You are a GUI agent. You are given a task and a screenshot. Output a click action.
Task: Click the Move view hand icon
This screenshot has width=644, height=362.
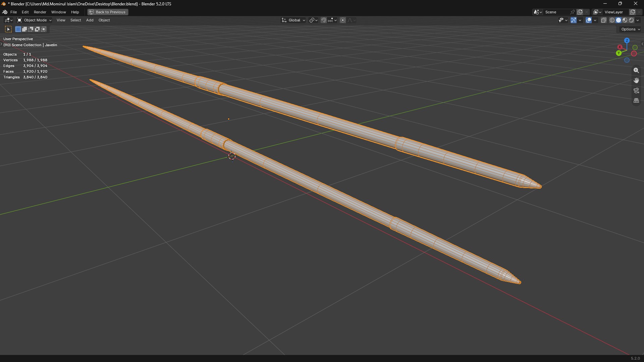tap(636, 80)
